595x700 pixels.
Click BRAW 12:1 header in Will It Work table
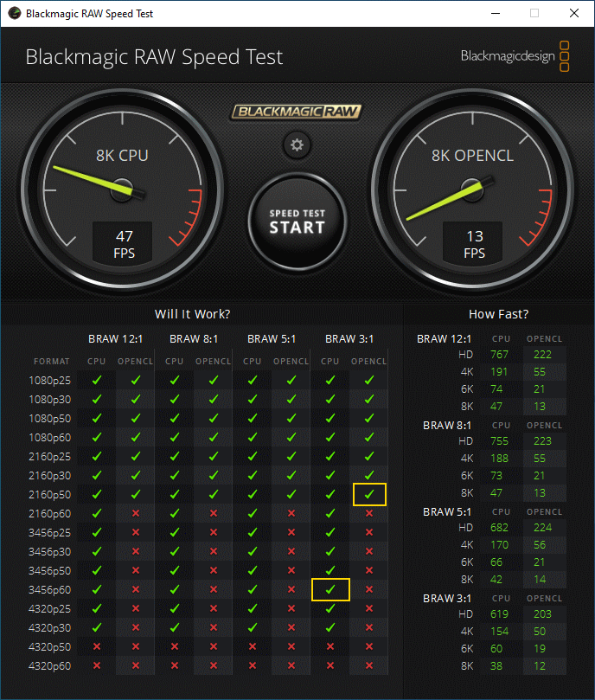pyautogui.click(x=116, y=339)
